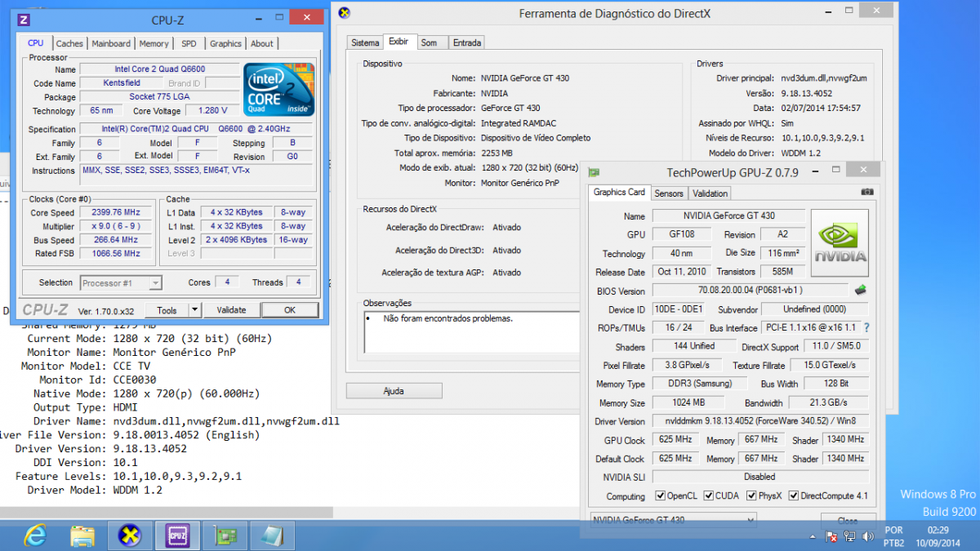Click the Release Date Oct 11, 2010 field
This screenshot has width=980, height=551.
point(681,272)
